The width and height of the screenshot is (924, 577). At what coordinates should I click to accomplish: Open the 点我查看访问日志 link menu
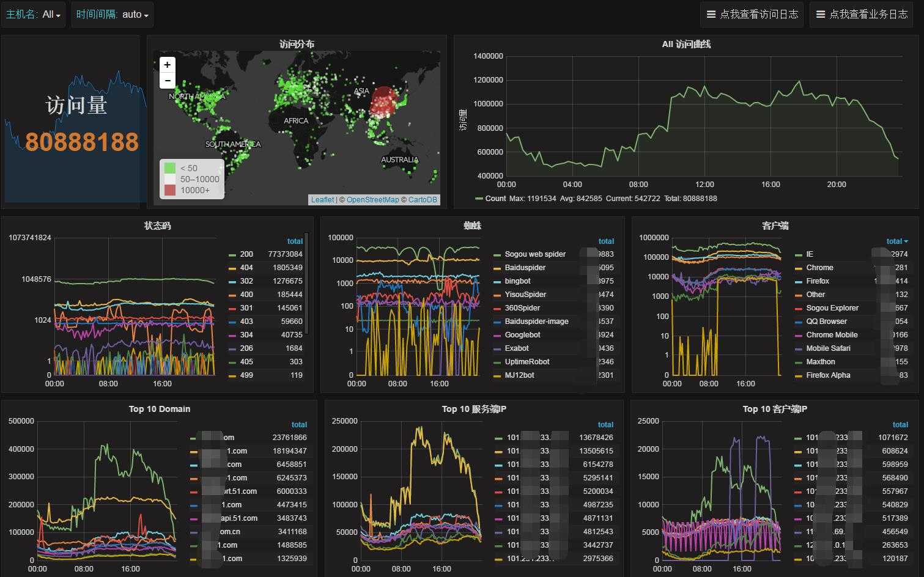coord(752,15)
